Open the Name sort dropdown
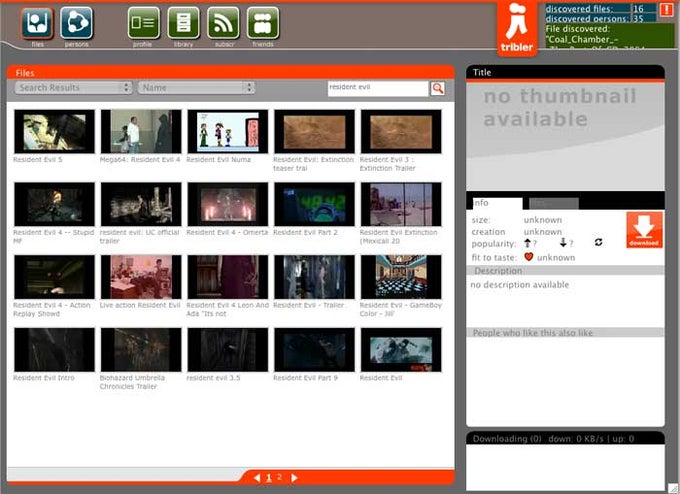The image size is (680, 494). coord(196,88)
